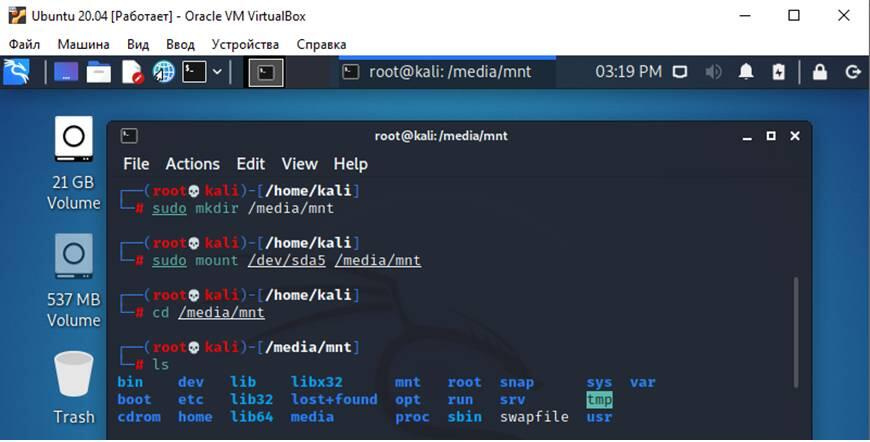
Task: Click the 03:19 PM panel clock
Action: (628, 72)
